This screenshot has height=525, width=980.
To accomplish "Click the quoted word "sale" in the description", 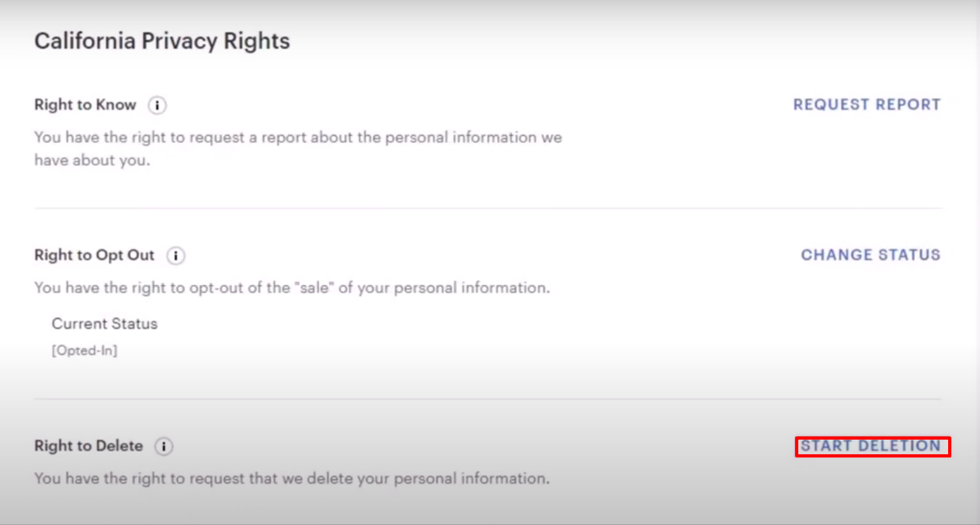I will [314, 287].
